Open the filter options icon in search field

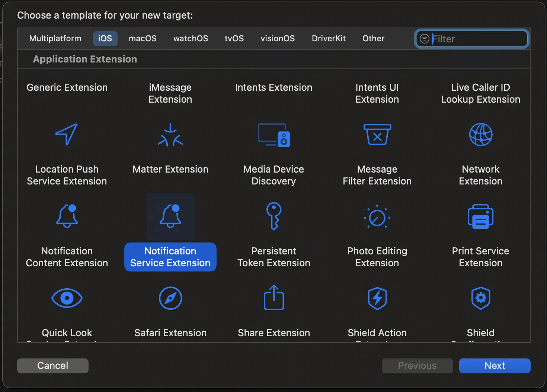tap(424, 39)
